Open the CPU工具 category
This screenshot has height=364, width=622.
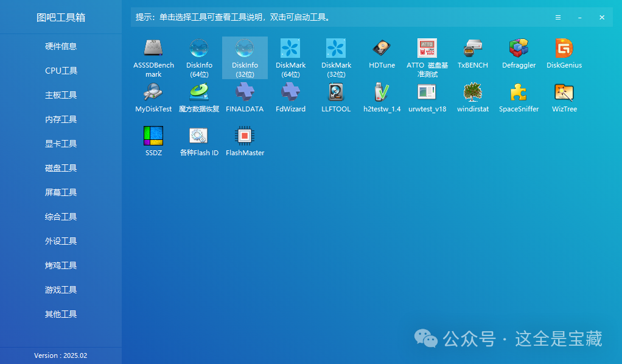(61, 71)
